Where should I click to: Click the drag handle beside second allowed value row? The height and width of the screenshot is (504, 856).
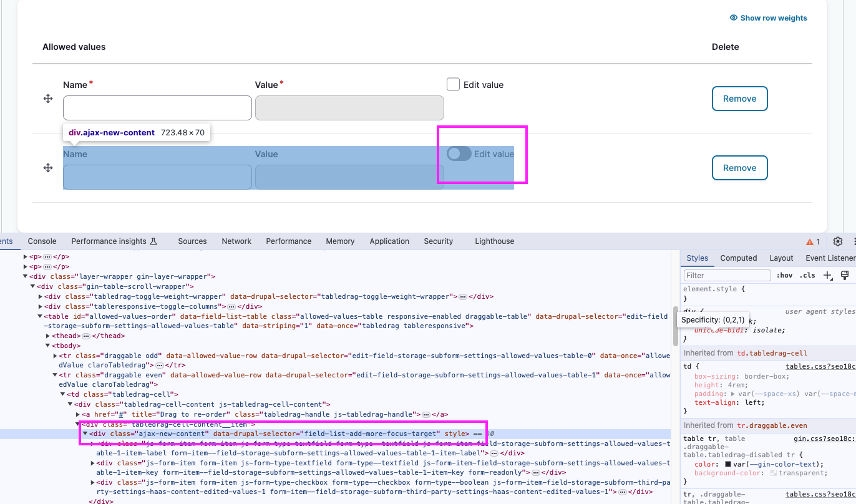pyautogui.click(x=48, y=168)
